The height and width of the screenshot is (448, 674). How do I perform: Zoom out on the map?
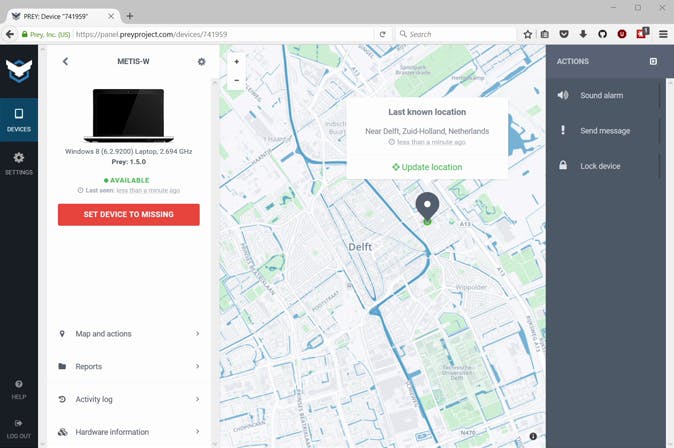point(236,80)
